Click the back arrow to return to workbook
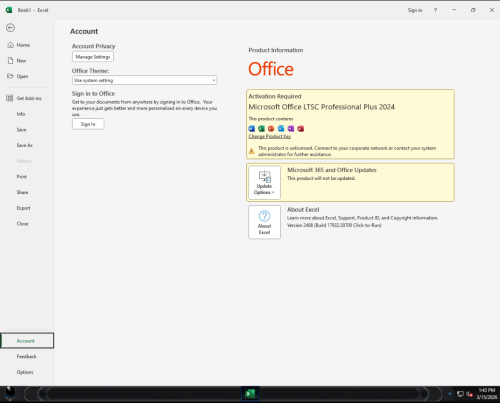This screenshot has width=500, height=403. click(10, 28)
